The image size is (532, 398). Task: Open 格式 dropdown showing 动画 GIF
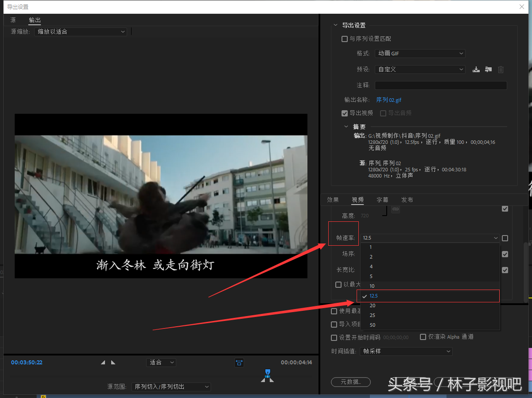[420, 54]
